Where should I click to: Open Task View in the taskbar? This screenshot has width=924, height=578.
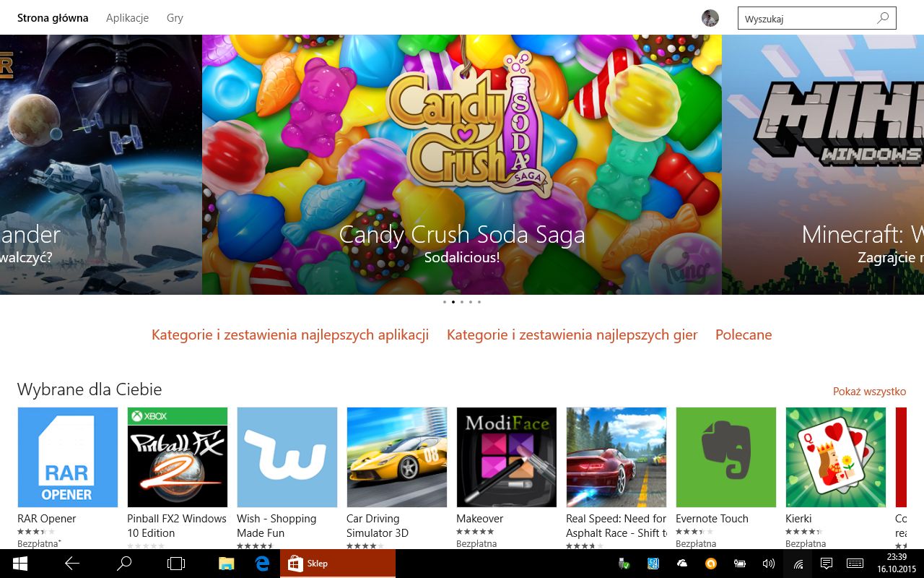(176, 564)
